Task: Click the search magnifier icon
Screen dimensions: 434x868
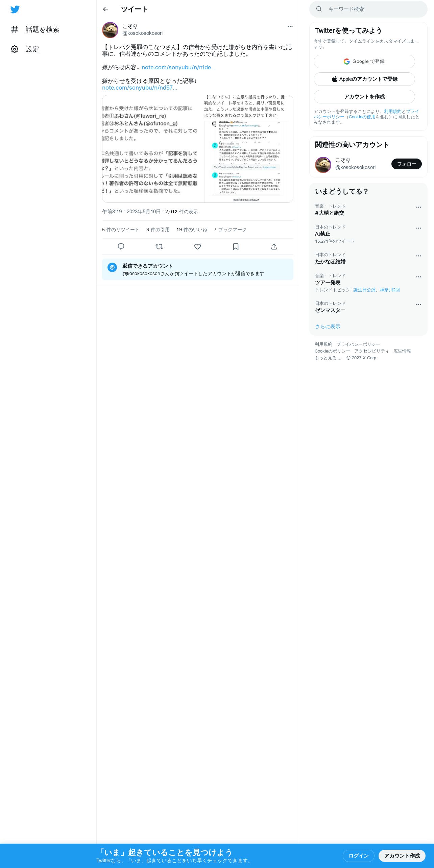Action: 319,9
